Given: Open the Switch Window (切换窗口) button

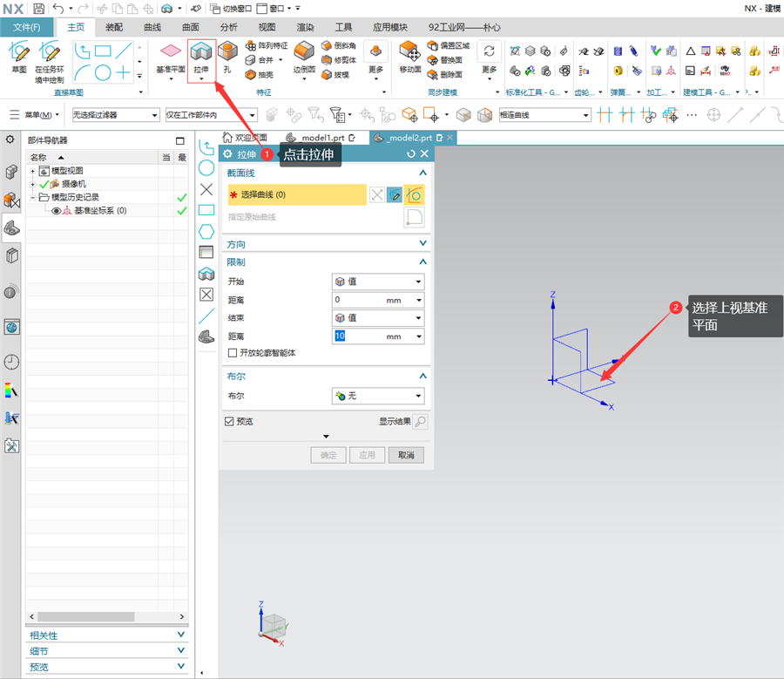Looking at the screenshot, I should pos(231,9).
